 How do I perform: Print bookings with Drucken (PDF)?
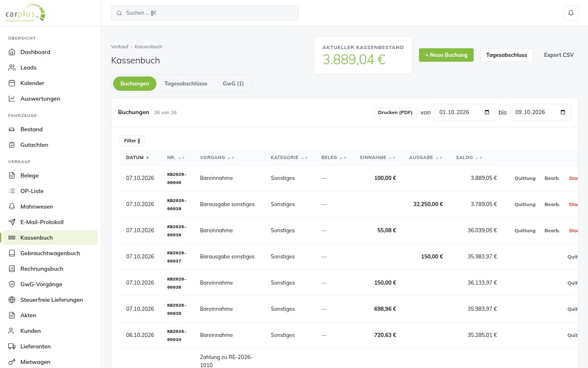[395, 112]
